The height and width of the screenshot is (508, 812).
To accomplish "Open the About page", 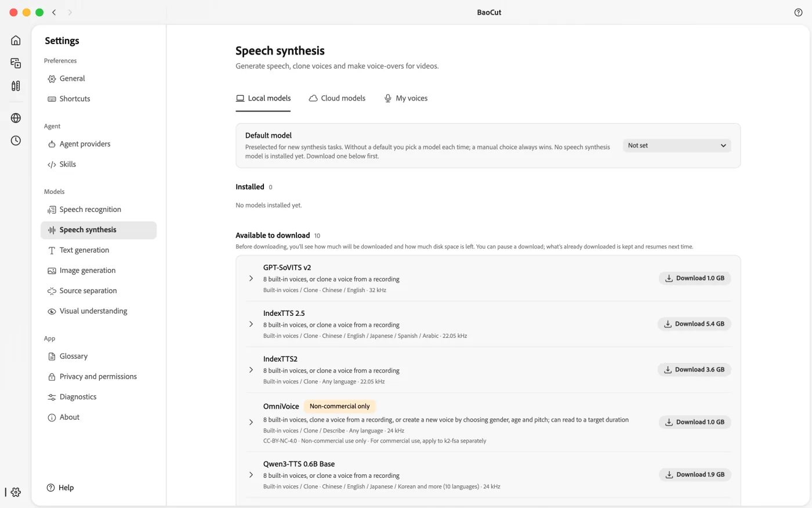I will tap(99, 417).
